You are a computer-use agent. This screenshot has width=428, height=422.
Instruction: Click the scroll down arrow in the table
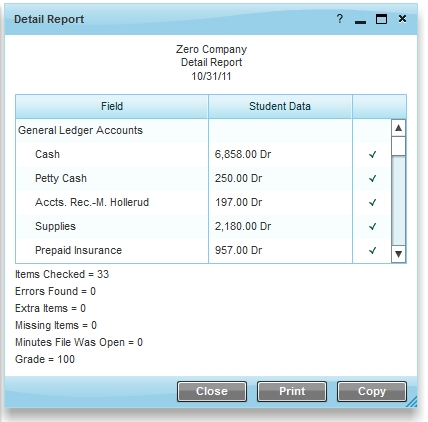pos(398,254)
